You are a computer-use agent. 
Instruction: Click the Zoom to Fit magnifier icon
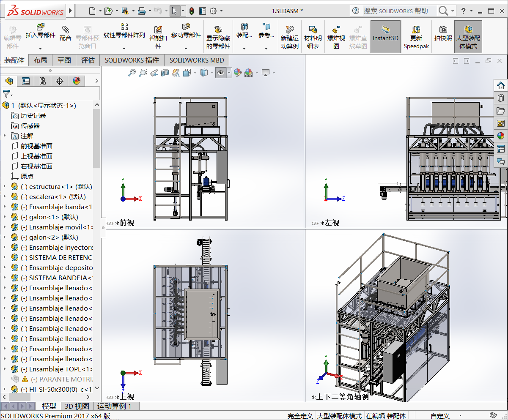[132, 73]
